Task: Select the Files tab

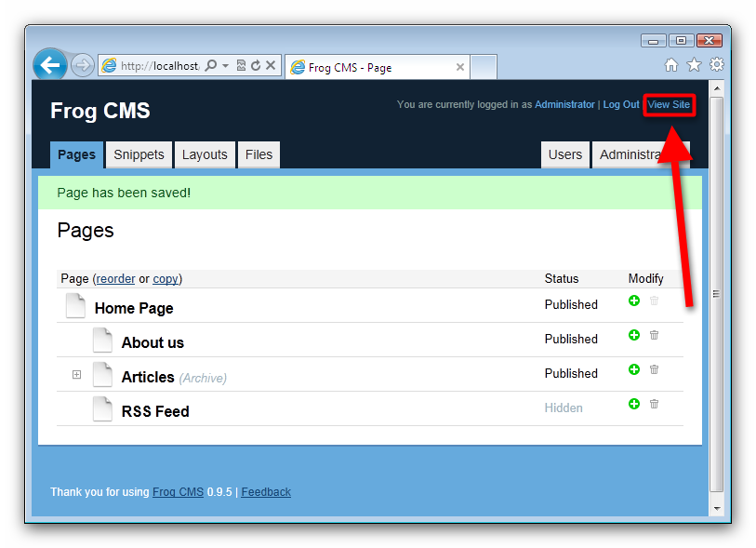Action: coord(259,155)
